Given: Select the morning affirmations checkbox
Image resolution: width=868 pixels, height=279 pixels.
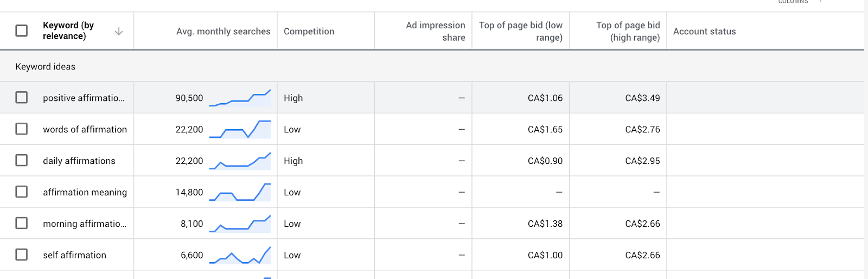Looking at the screenshot, I should click(x=22, y=224).
